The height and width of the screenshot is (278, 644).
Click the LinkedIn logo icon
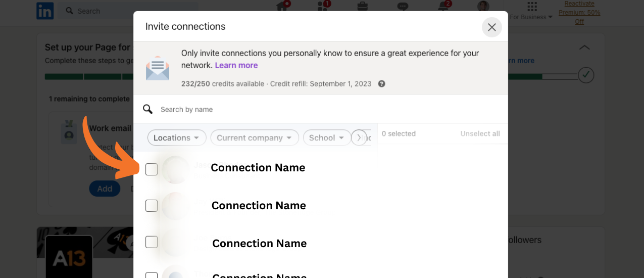(x=45, y=11)
